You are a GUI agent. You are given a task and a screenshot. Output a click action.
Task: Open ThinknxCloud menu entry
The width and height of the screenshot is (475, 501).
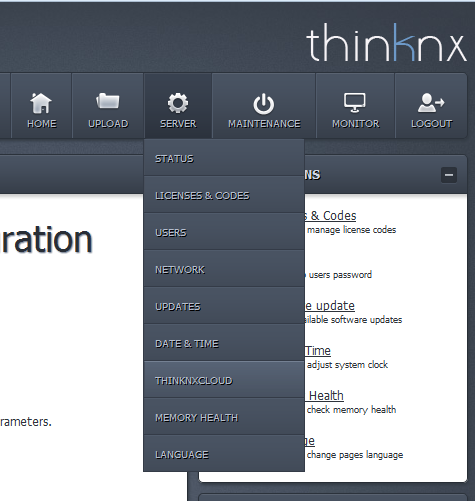pos(224,380)
